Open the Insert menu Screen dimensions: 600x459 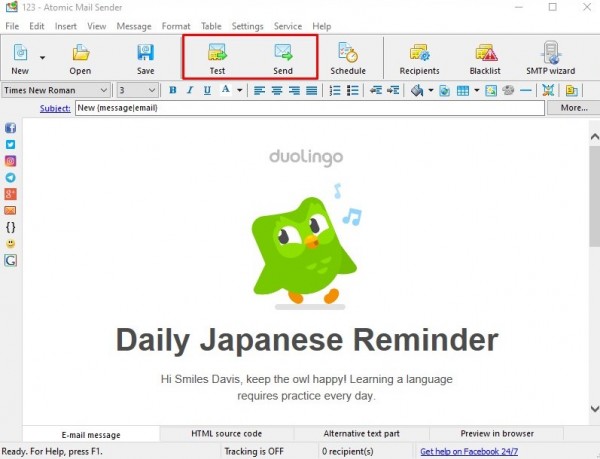point(66,26)
